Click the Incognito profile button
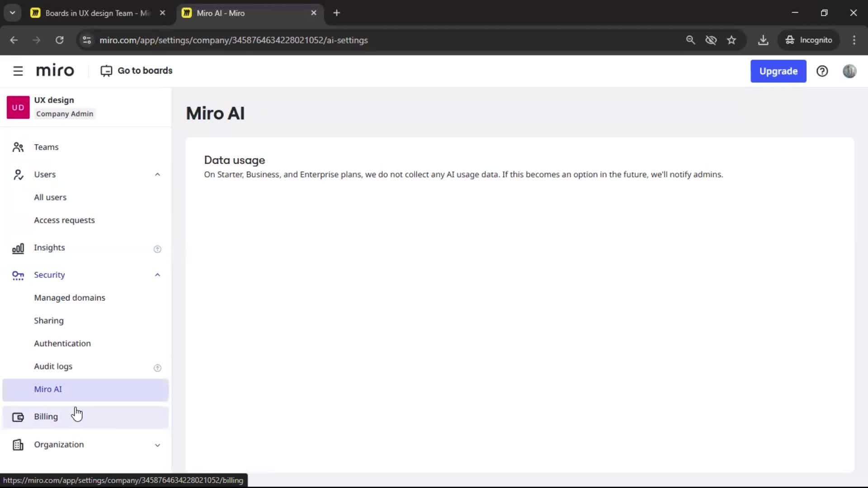This screenshot has width=868, height=488. point(808,40)
